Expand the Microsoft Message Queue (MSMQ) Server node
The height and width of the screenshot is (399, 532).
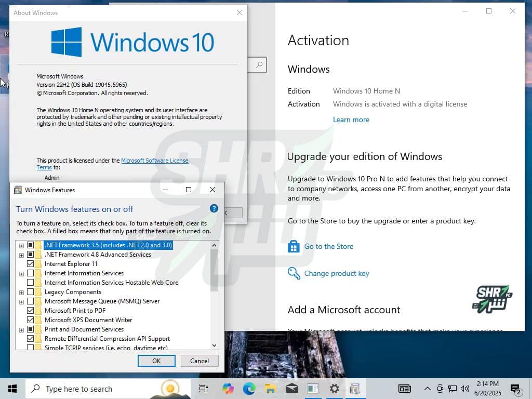click(x=21, y=302)
